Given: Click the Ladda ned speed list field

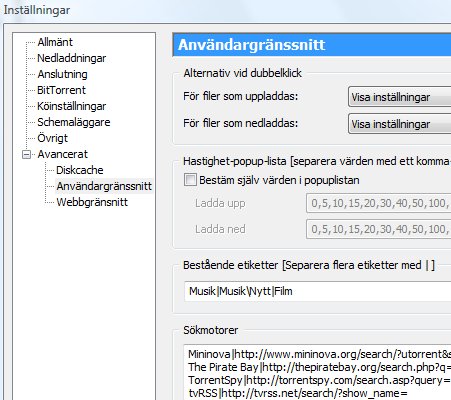Looking at the screenshot, I should pyautogui.click(x=378, y=229).
